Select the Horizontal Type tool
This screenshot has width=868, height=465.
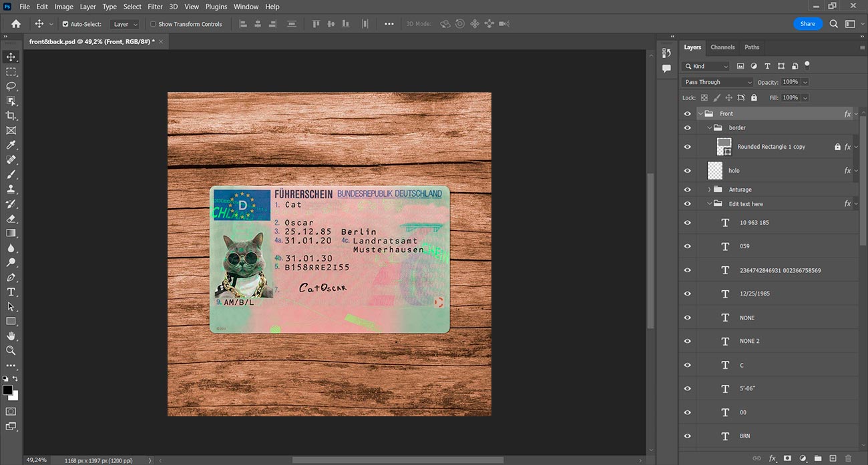11,292
